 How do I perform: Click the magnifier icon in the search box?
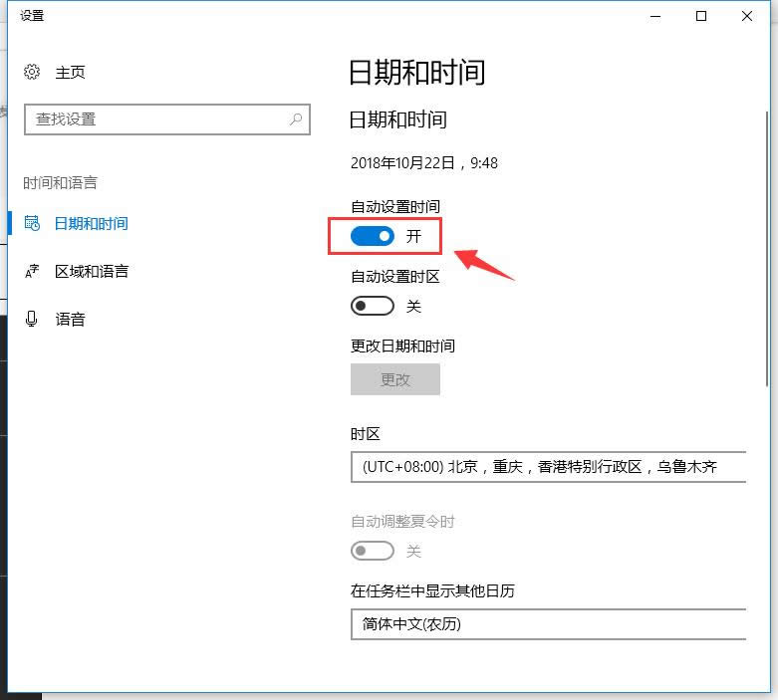coord(296,119)
